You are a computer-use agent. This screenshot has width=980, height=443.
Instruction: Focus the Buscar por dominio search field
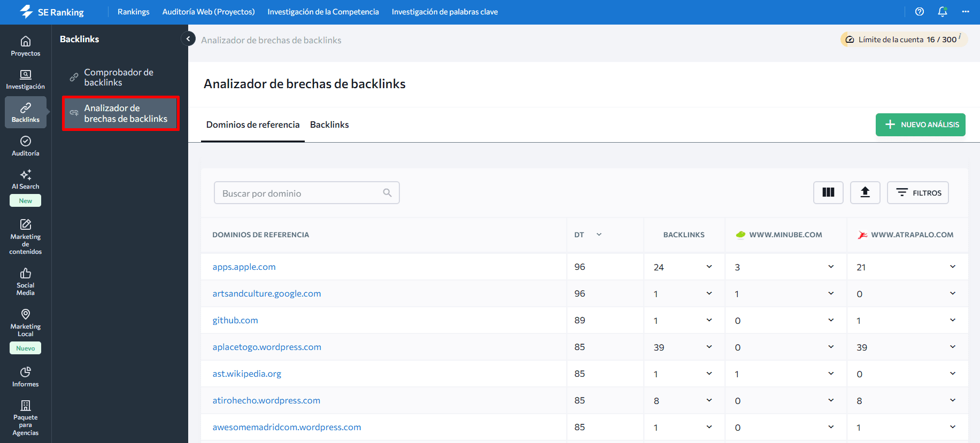(307, 192)
